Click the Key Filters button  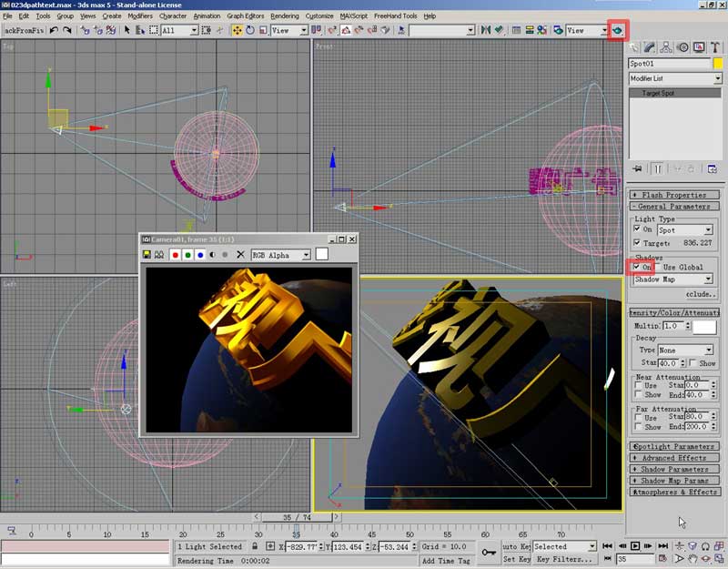564,559
